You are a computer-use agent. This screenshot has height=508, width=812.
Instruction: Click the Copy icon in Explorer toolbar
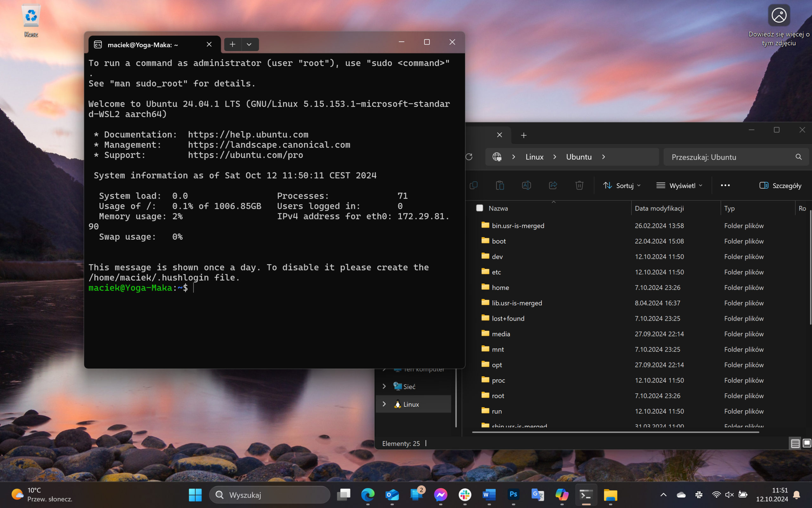[474, 185]
